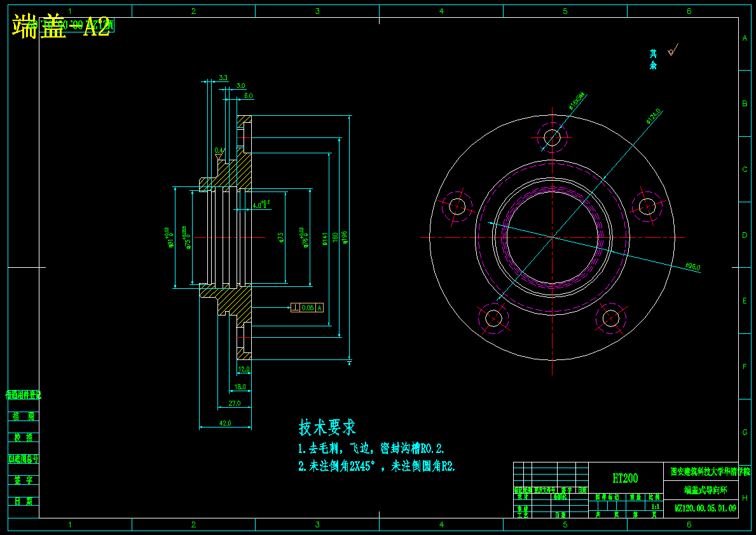
Task: Click the top-most bolt hole in front view
Action: point(552,137)
